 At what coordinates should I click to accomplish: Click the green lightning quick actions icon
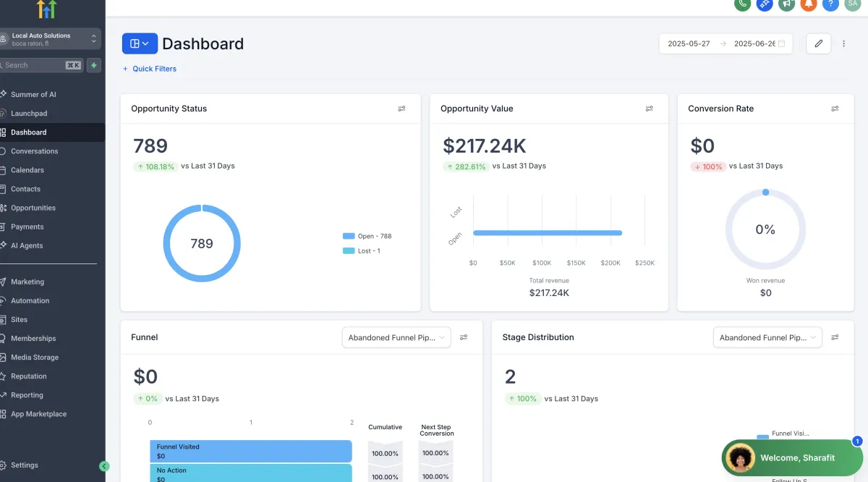(94, 65)
